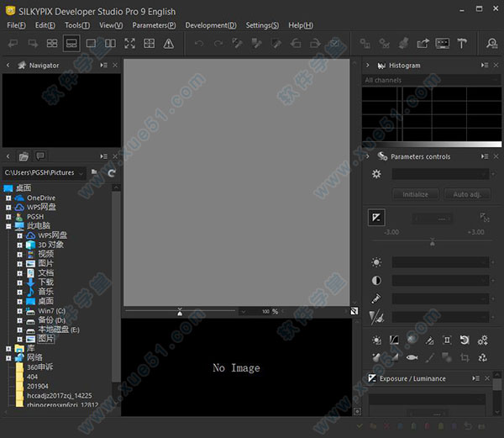Click the fish lens correction icon

click(x=412, y=357)
